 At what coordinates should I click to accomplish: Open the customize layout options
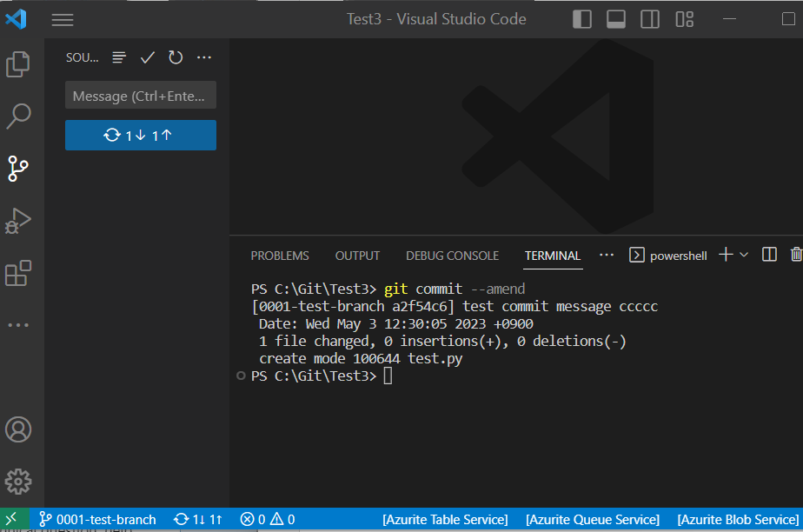(x=684, y=19)
